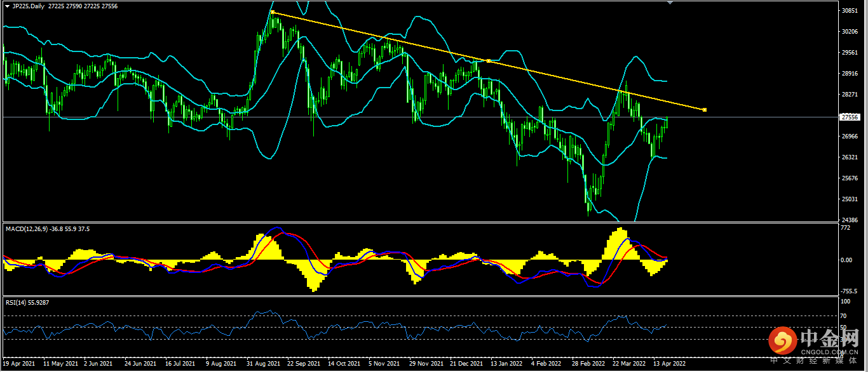Click the gray chart shift triangle marker
This screenshot has width=868, height=372.
(669, 3)
